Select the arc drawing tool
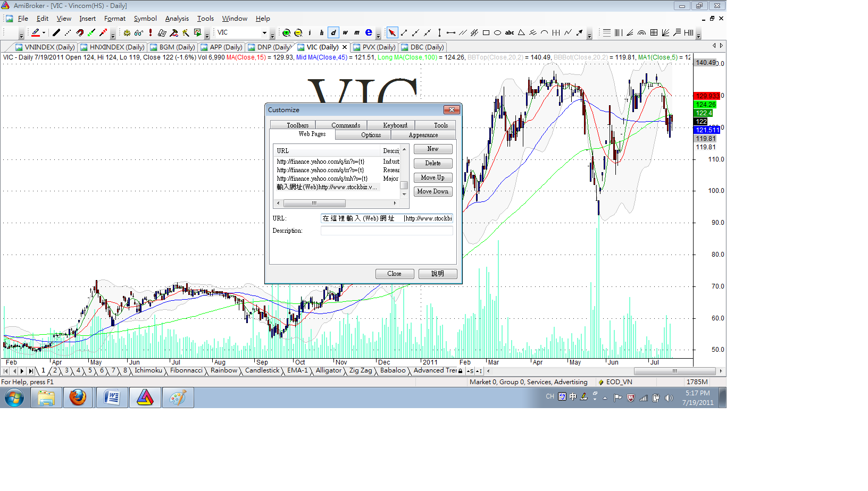The width and height of the screenshot is (868, 491). [x=545, y=33]
